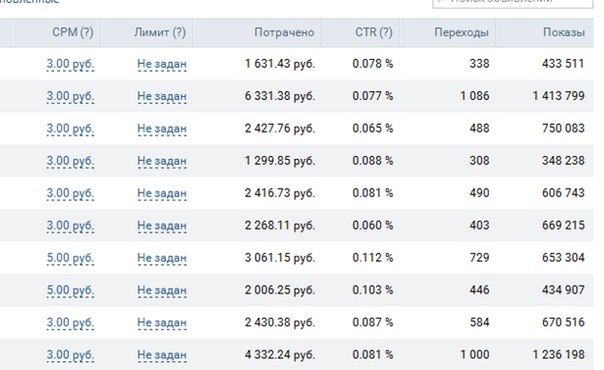Set limit in the 6 331.38 руб. row
Viewport: 604px width, 370px height.
tap(162, 96)
